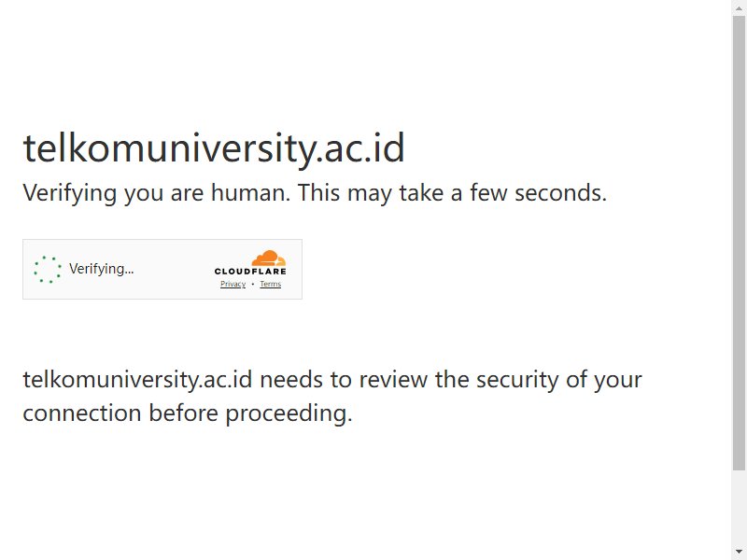Click the scrollbar track below the thumb
The image size is (747, 560).
pyautogui.click(x=739, y=507)
